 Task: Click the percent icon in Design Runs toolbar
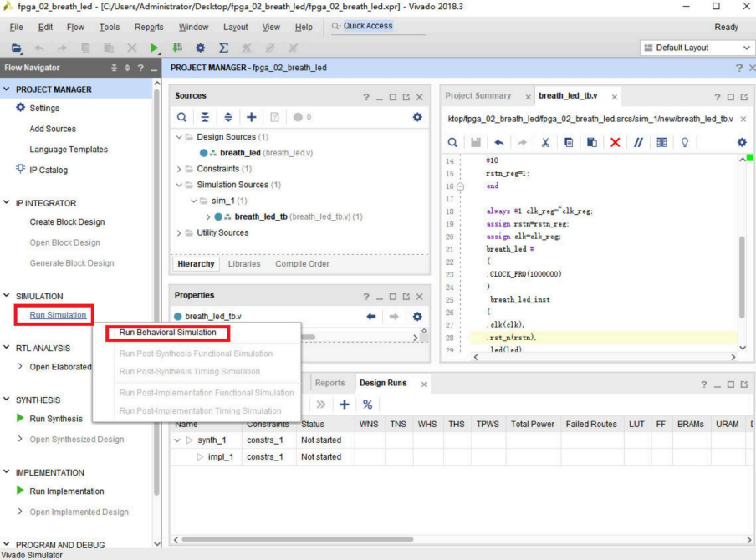click(367, 405)
